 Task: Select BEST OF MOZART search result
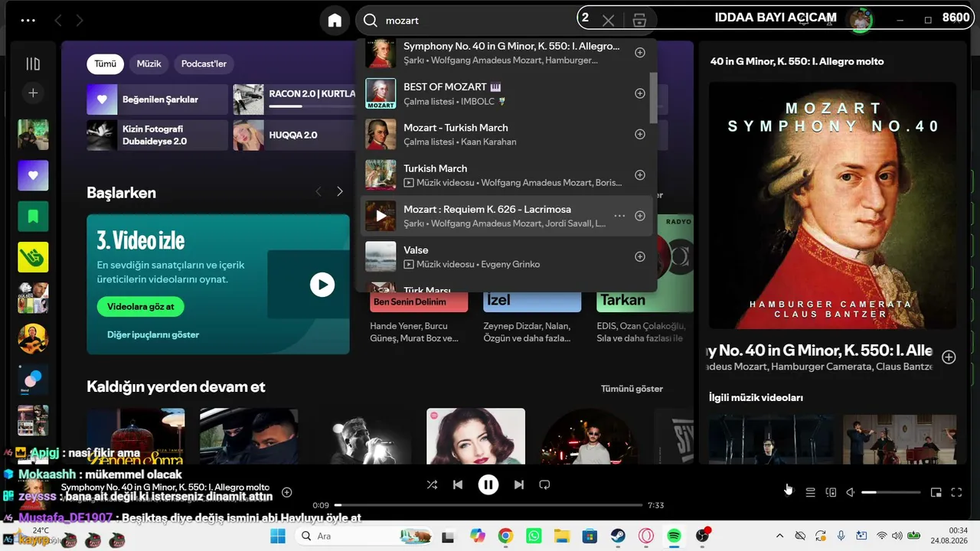(x=506, y=93)
